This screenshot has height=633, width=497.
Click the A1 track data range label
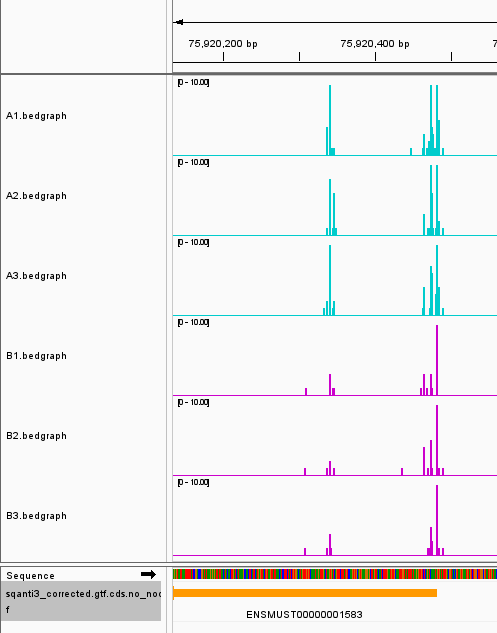[x=193, y=82]
